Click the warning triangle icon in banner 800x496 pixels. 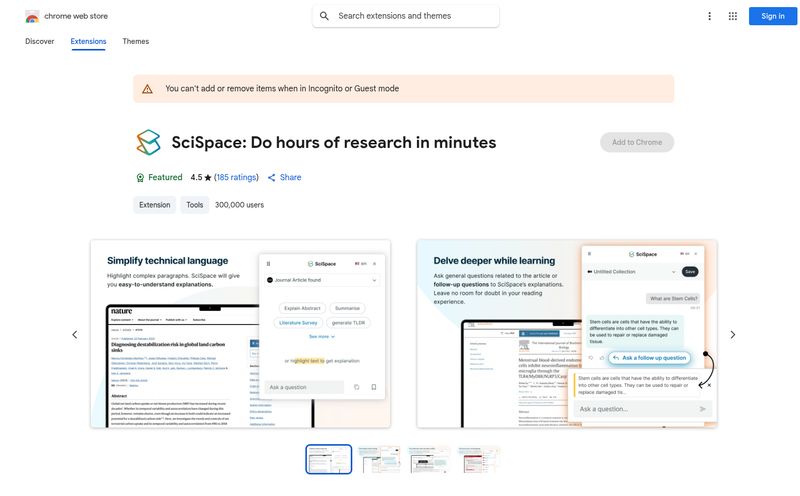point(147,89)
